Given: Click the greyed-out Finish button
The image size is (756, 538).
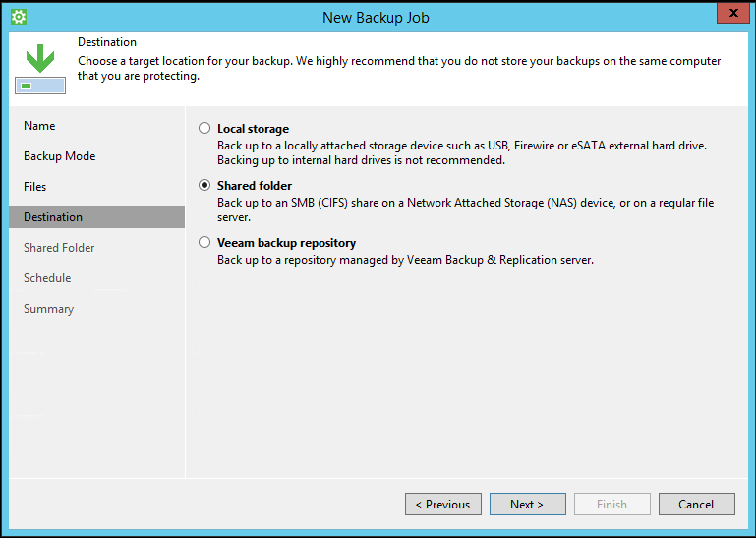Looking at the screenshot, I should click(x=611, y=505).
